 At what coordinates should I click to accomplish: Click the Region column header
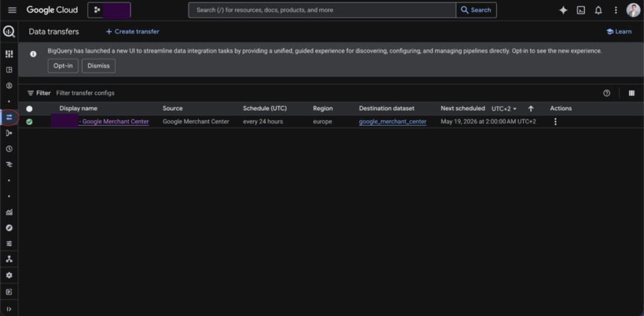click(x=323, y=108)
